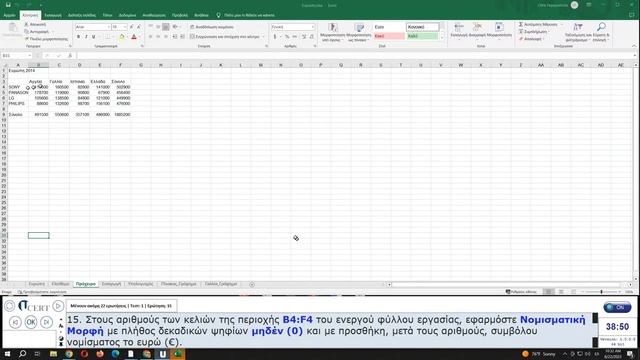Open Conditional Formatting menu
Image resolution: width=640 pixels, height=360 pixels.
tap(333, 32)
